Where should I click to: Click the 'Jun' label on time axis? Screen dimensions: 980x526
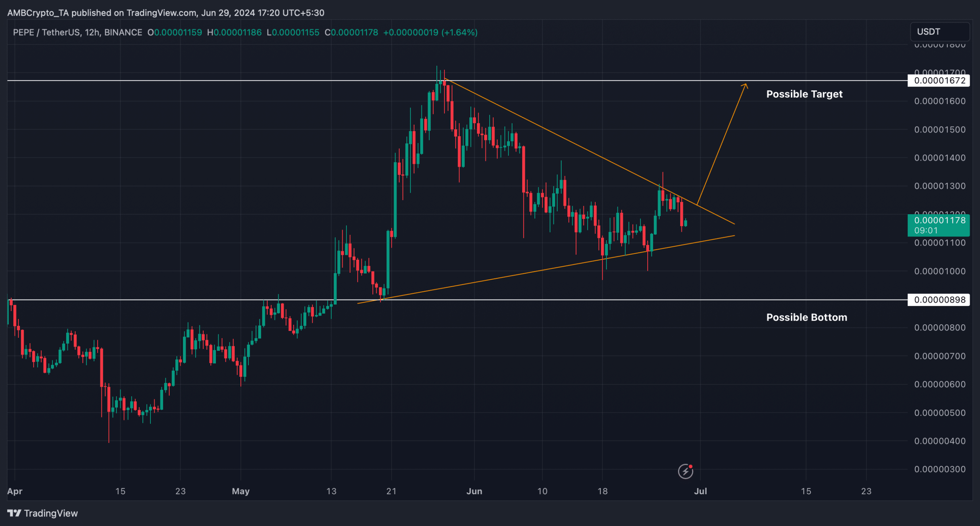tap(474, 491)
